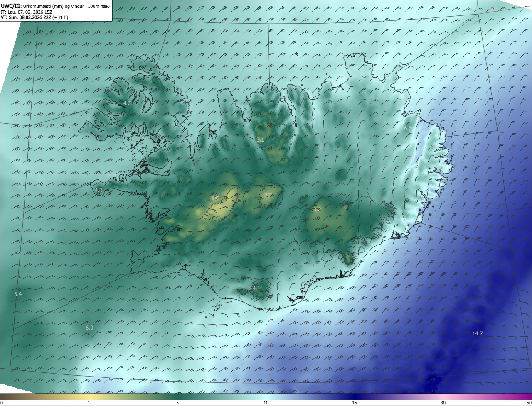Select the initial time line 'IT: Lau. 07. 02. 2026 15Z'
The height and width of the screenshot is (406, 532).
26,12
